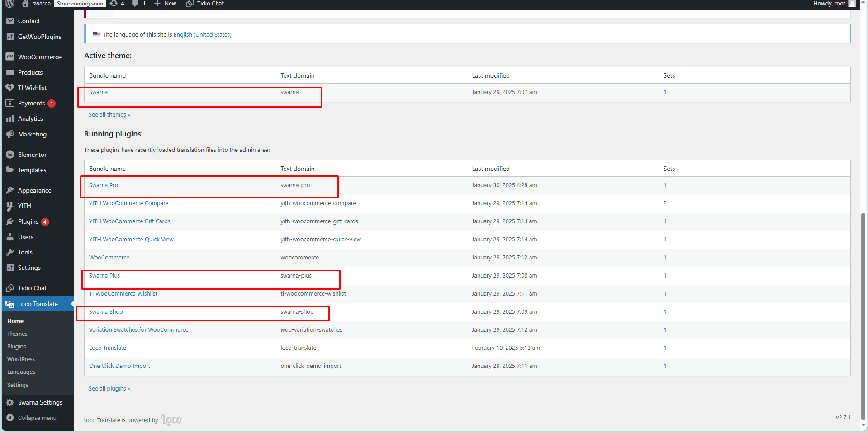Open the One Click Demo Import bundle
This screenshot has height=433, width=868.
pyautogui.click(x=119, y=366)
